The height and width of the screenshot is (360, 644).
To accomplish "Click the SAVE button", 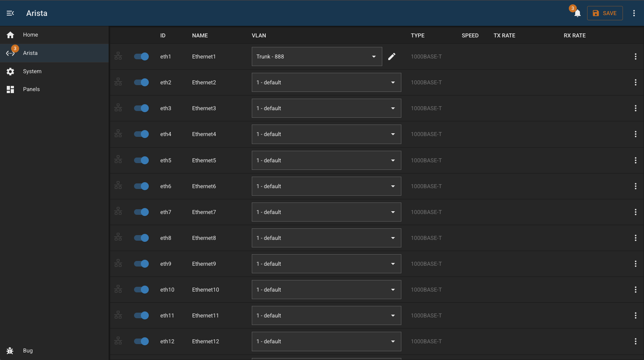I will [605, 13].
